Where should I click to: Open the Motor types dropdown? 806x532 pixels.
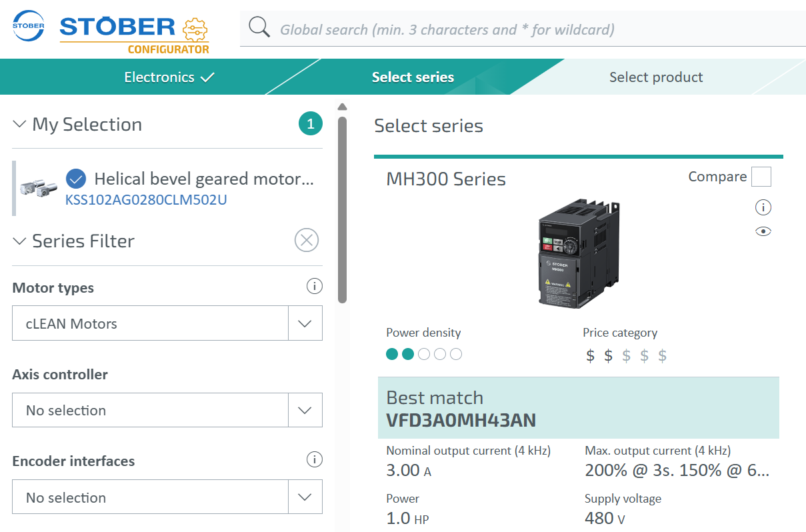coord(167,323)
